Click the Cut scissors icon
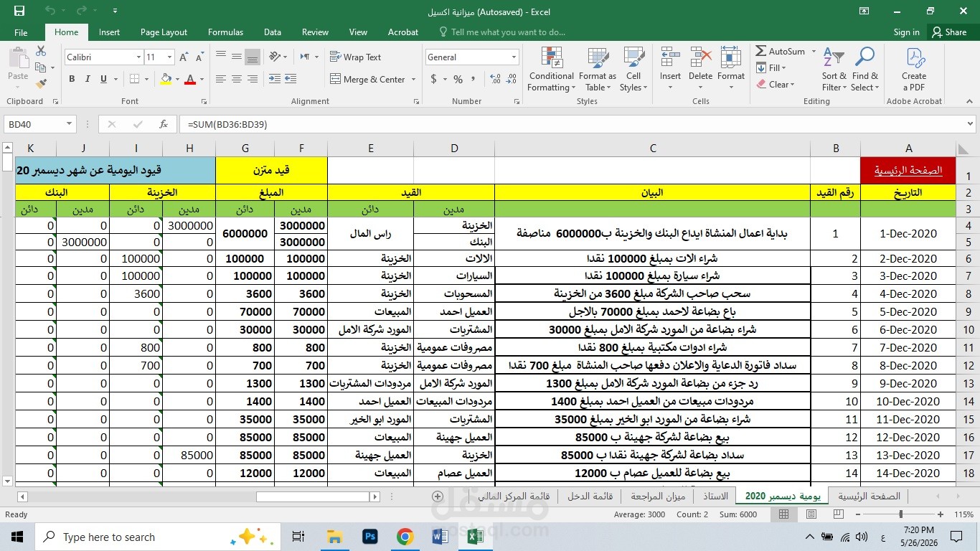The height and width of the screenshot is (551, 980). 41,51
